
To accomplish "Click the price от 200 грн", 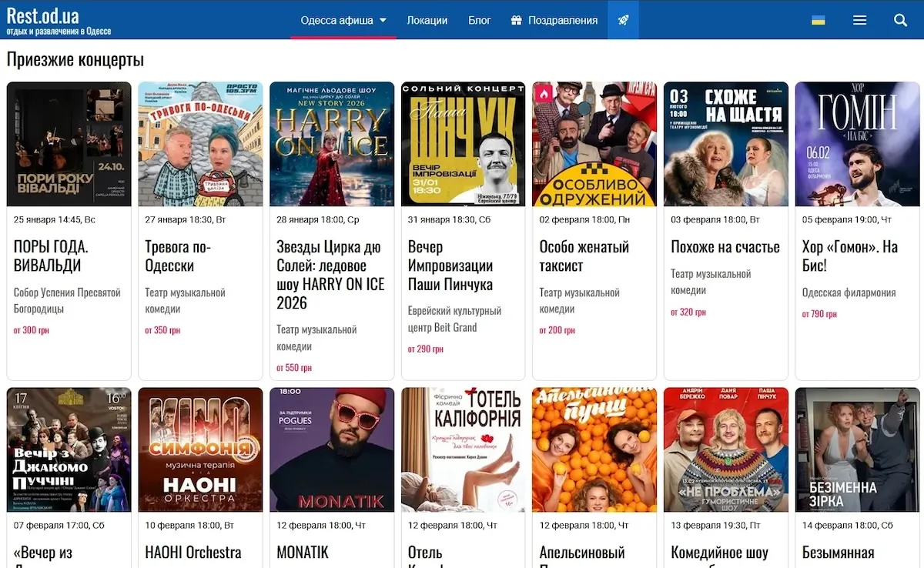I will point(557,330).
